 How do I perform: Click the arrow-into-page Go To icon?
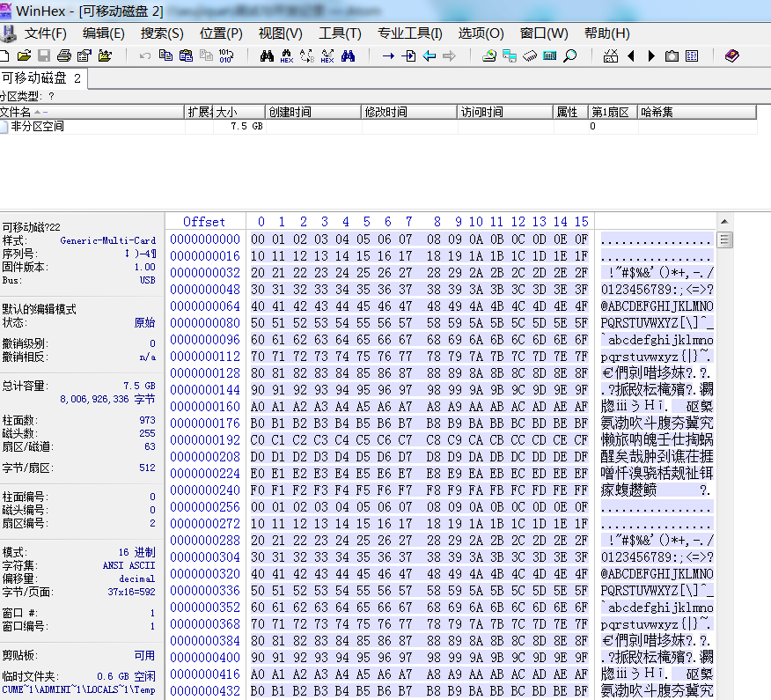pos(408,55)
